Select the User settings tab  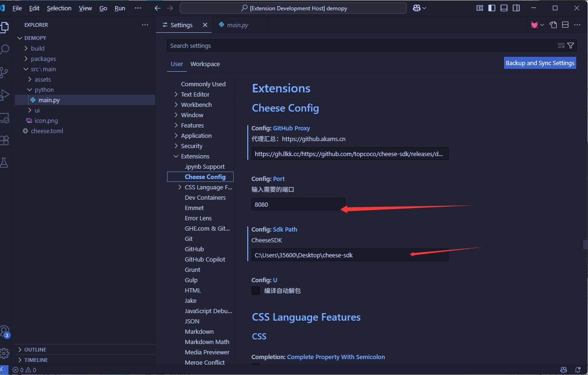coord(177,64)
